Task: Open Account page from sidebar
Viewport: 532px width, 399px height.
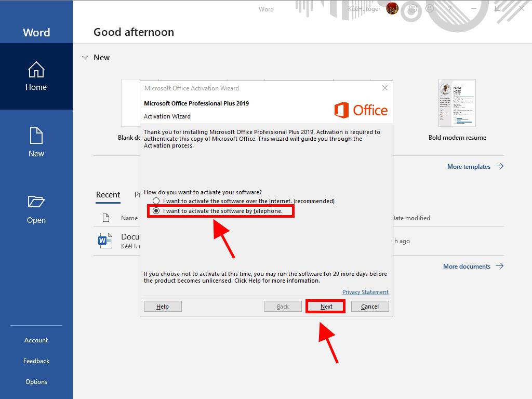Action: (36, 340)
